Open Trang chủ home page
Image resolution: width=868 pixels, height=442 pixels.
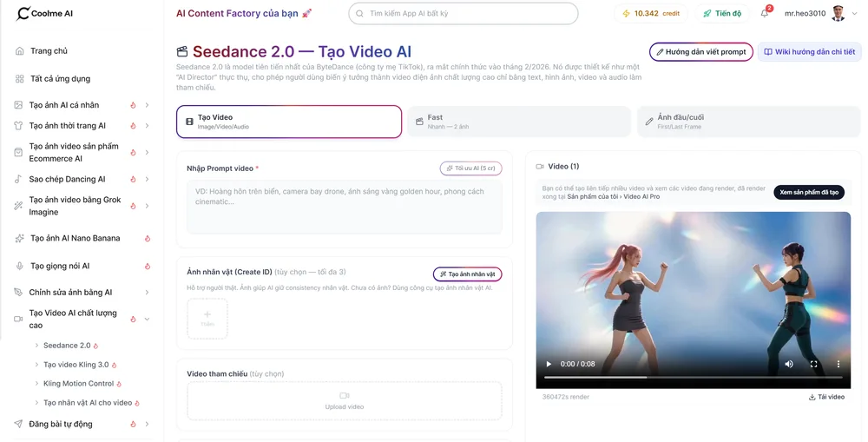click(49, 51)
